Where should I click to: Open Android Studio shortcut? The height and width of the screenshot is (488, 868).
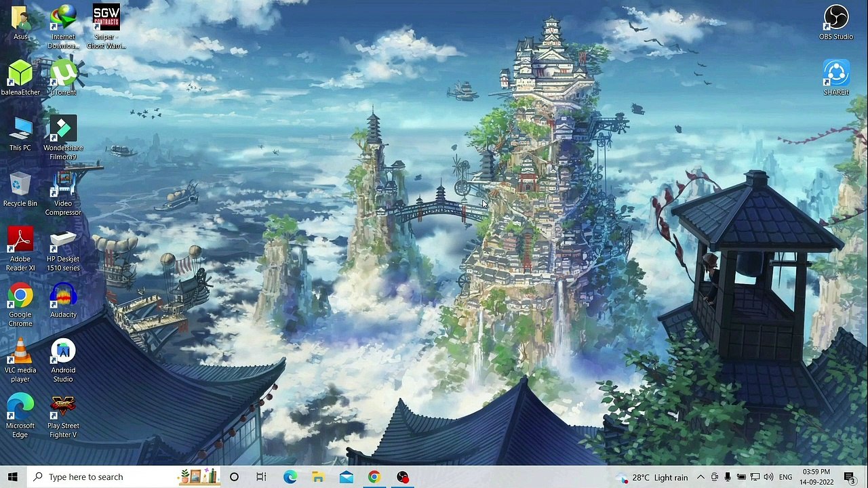point(63,361)
